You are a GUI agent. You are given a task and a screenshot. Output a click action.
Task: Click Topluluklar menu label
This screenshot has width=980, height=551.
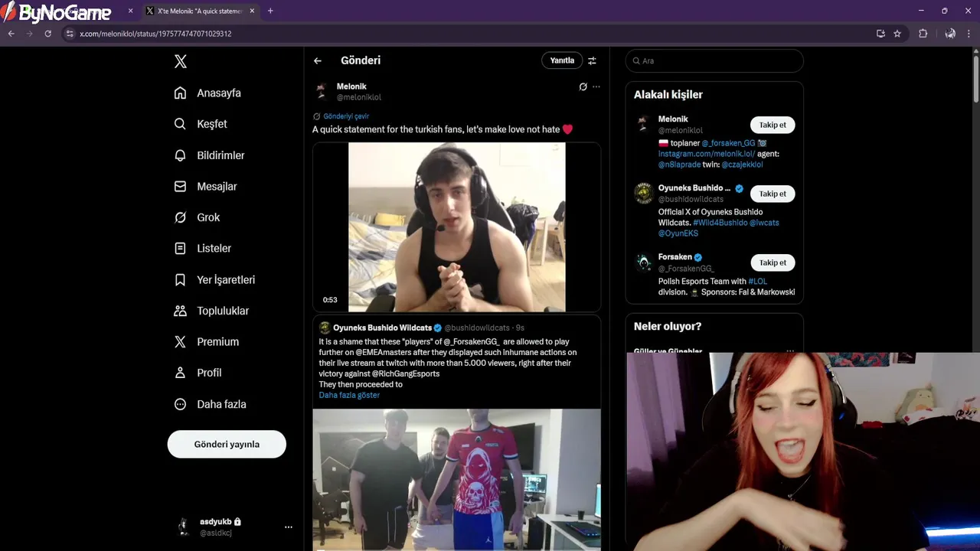tap(223, 311)
